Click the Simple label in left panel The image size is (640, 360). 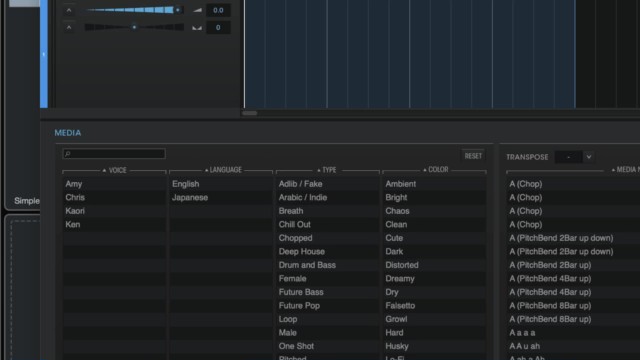(x=27, y=201)
